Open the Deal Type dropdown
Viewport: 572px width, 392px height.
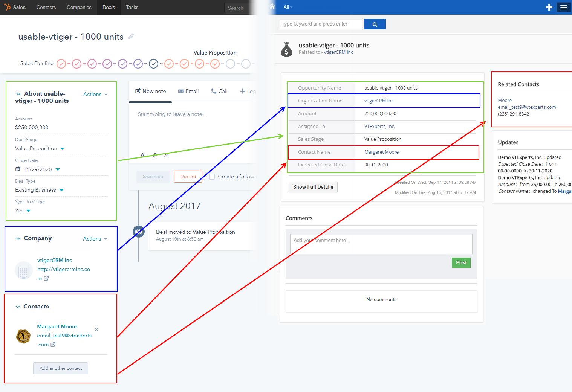(61, 190)
